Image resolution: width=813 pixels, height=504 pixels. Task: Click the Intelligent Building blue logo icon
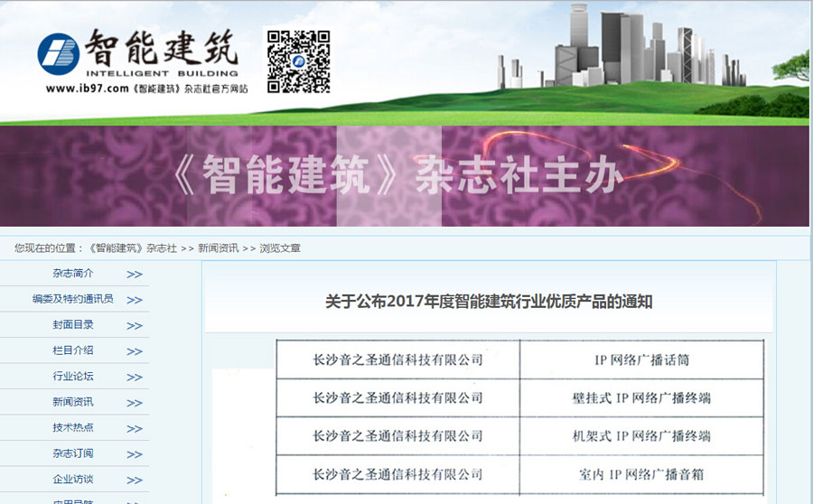(x=59, y=54)
